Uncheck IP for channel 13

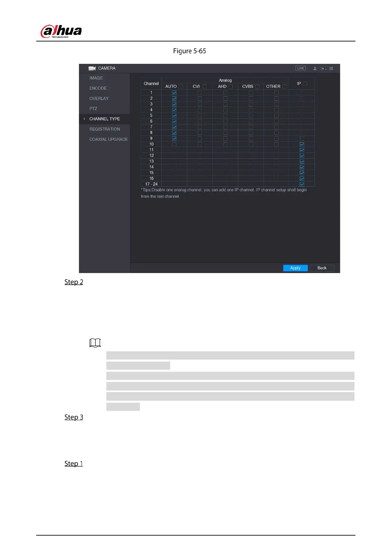click(x=302, y=161)
